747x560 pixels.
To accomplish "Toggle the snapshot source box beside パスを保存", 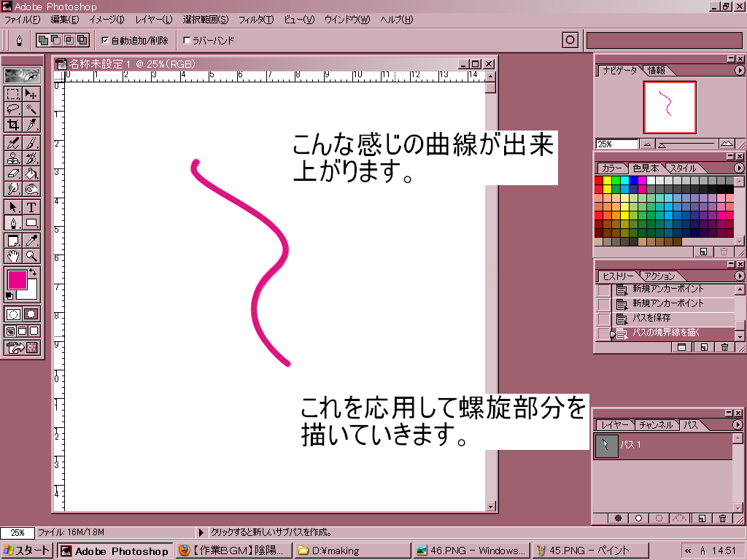I will [x=603, y=319].
